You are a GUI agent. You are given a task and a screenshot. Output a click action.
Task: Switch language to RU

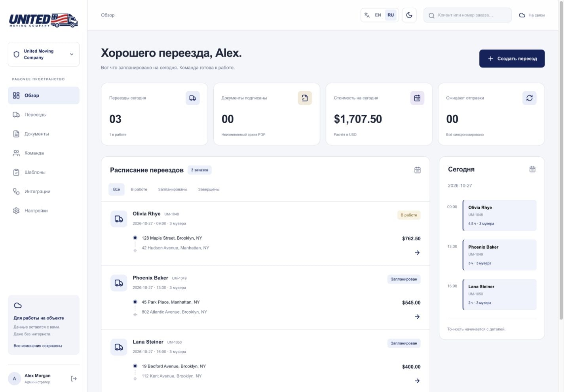point(391,15)
